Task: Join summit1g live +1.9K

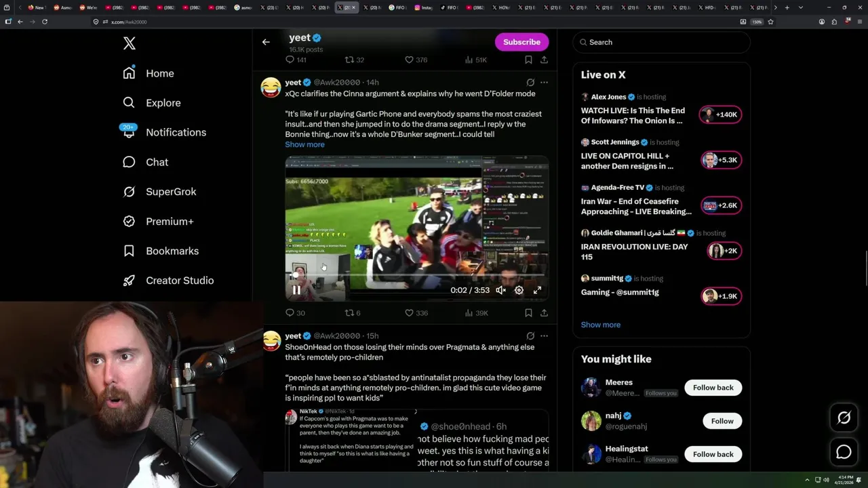Action: point(721,296)
